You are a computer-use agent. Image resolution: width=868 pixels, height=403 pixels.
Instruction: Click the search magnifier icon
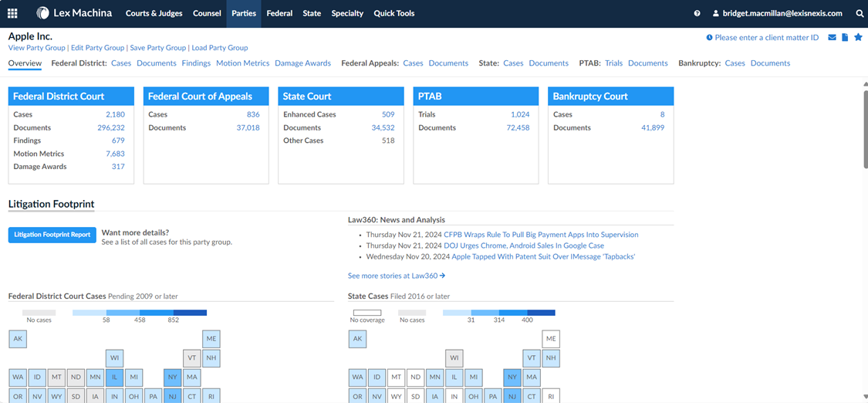(x=860, y=13)
